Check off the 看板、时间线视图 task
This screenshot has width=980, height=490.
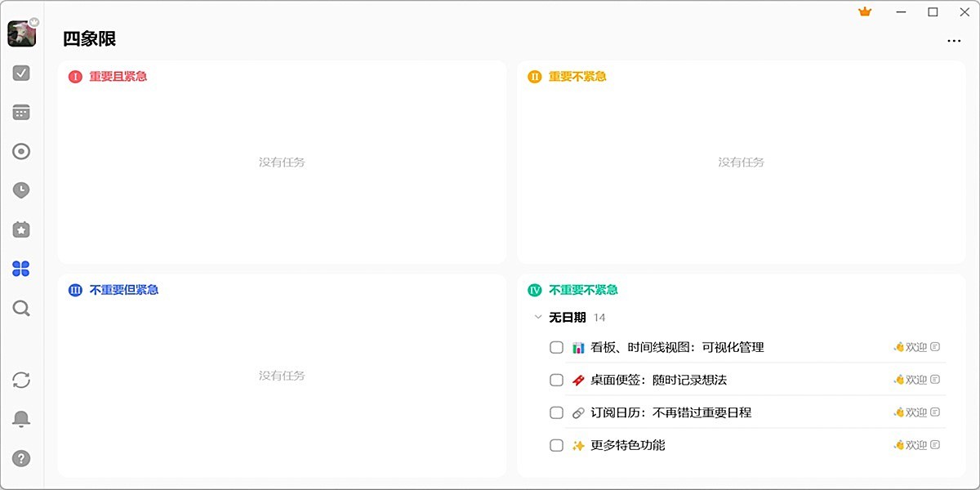tap(556, 347)
